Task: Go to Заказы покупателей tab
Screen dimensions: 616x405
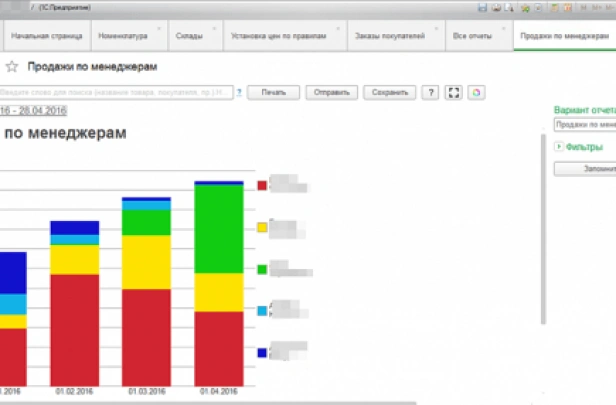Action: 389,36
